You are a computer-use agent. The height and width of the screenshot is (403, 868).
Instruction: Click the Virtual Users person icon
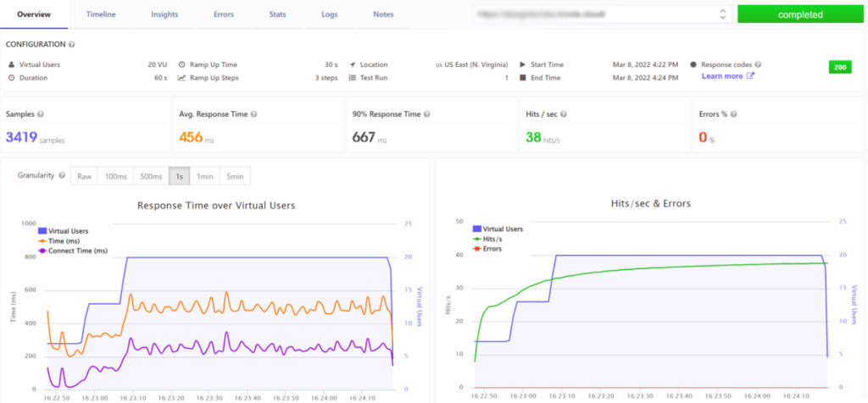(11, 64)
